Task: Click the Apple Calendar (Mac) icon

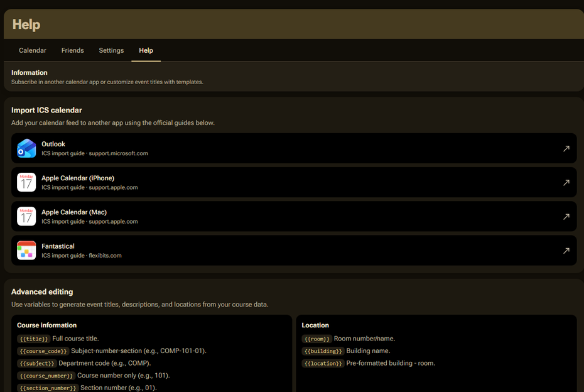Action: pos(26,216)
